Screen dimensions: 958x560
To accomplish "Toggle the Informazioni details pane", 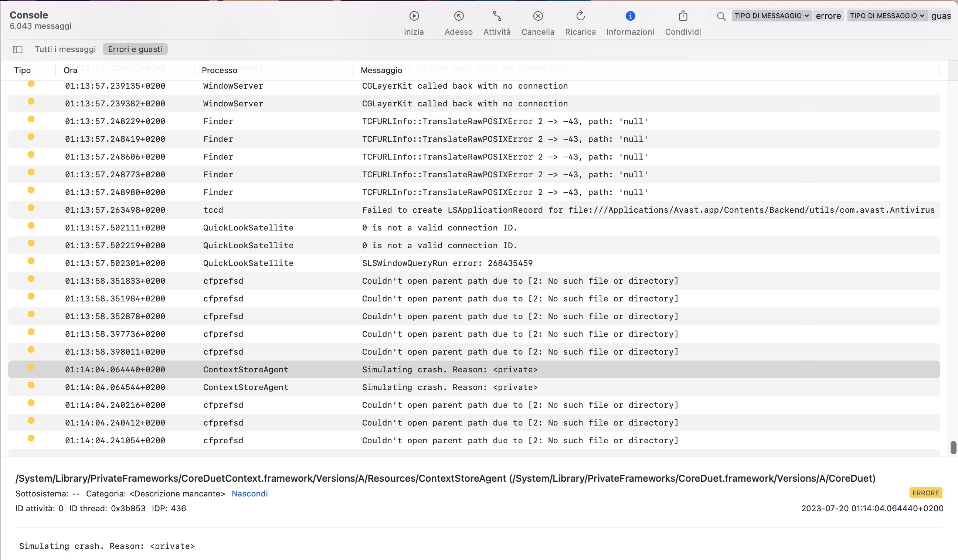I will pos(630,16).
